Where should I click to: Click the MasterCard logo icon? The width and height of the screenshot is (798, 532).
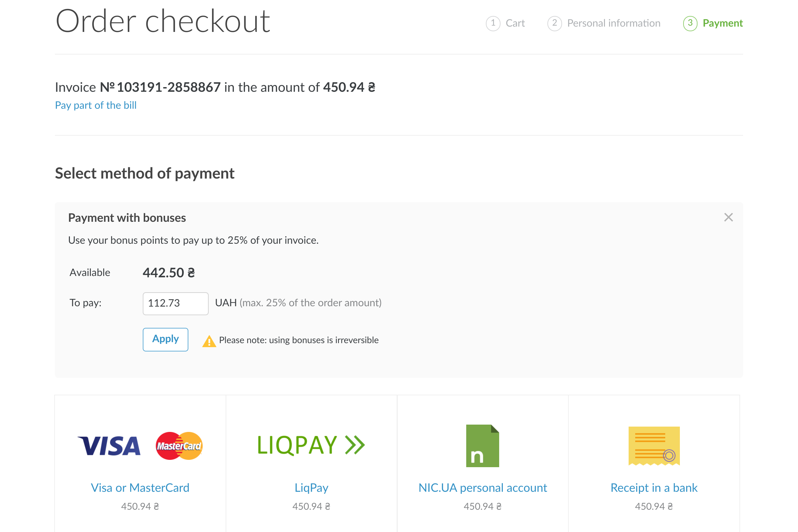pyautogui.click(x=179, y=446)
